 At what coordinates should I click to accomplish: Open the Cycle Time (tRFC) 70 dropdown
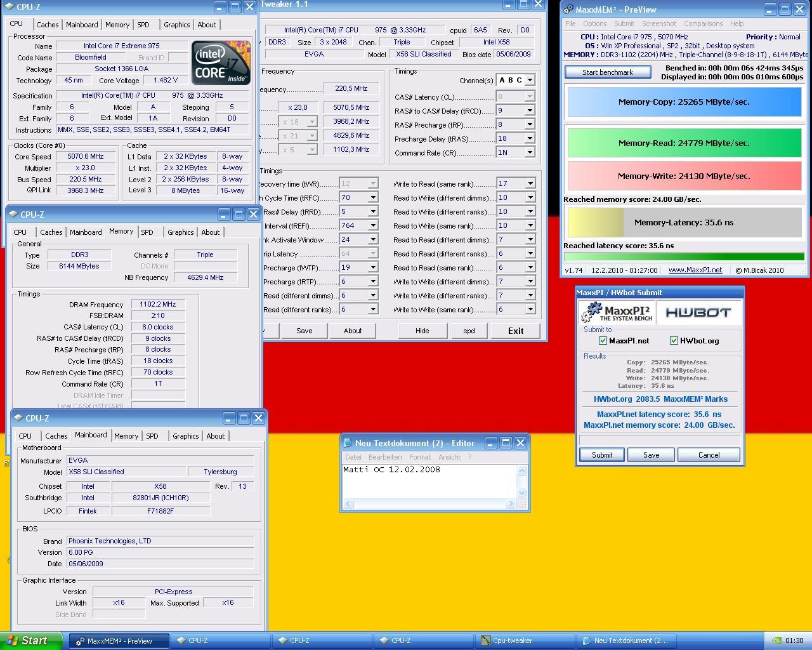point(373,197)
